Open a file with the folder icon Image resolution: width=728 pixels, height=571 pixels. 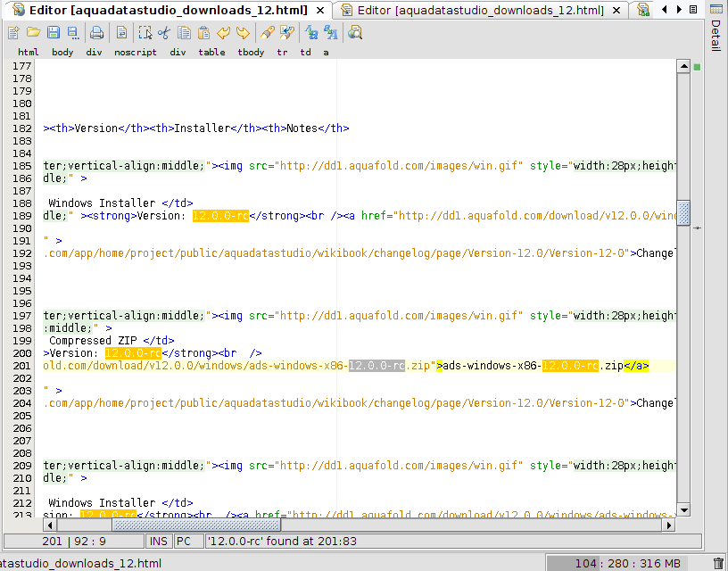tap(33, 32)
